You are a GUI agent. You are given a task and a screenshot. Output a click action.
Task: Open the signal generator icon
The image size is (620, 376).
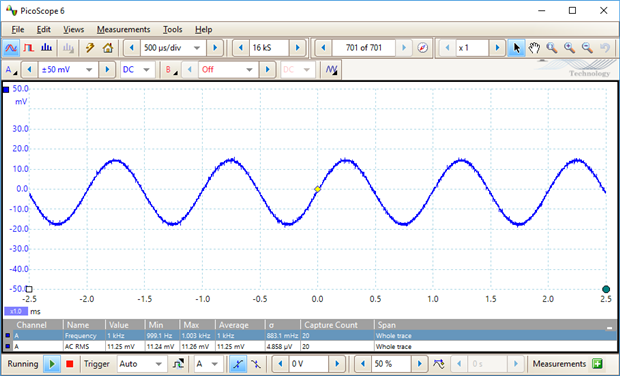[331, 70]
